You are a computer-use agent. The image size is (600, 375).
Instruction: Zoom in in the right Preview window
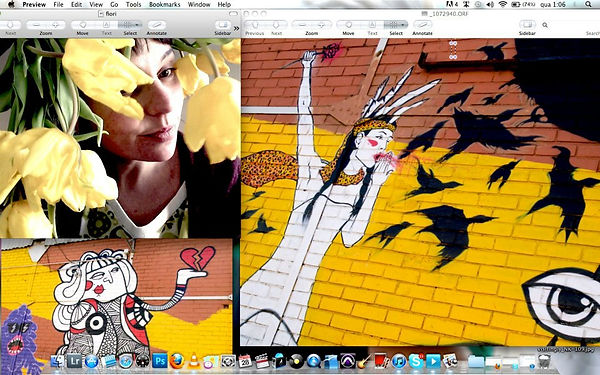321,25
